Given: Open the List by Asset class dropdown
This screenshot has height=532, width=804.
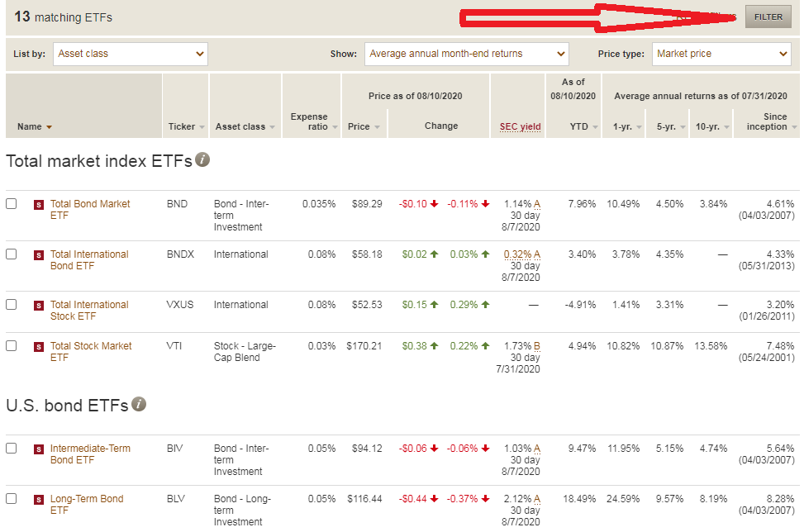Looking at the screenshot, I should coord(131,54).
